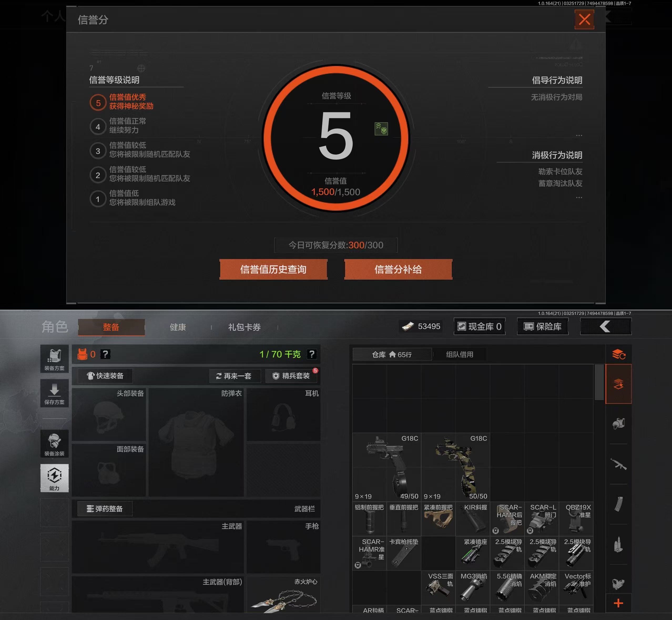This screenshot has height=620, width=672.
Task: Click 信誉值历史查询 button
Action: click(x=273, y=270)
